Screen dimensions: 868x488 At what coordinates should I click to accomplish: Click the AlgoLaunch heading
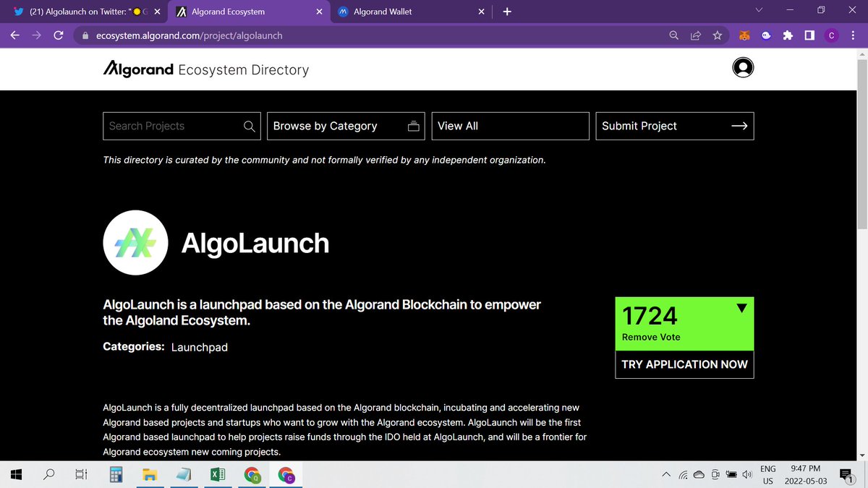coord(255,243)
